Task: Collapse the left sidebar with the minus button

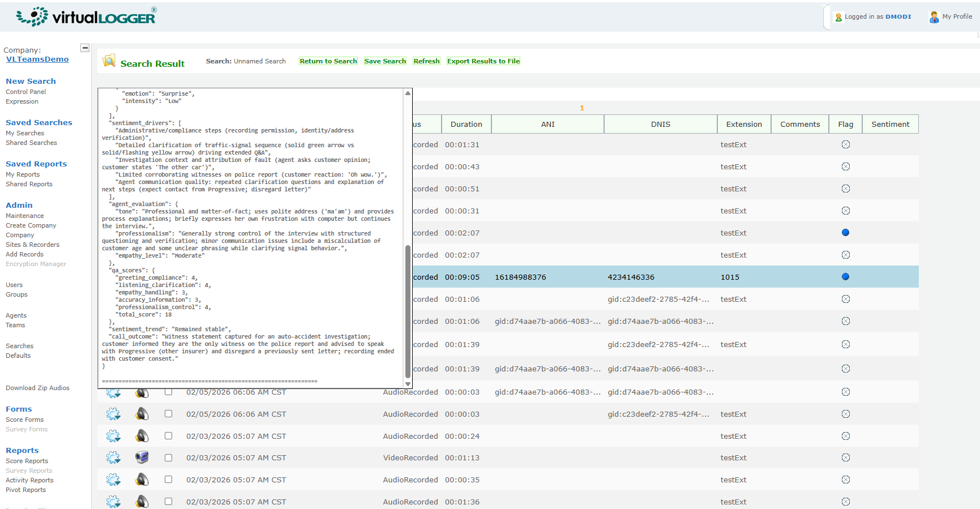Action: pos(85,48)
